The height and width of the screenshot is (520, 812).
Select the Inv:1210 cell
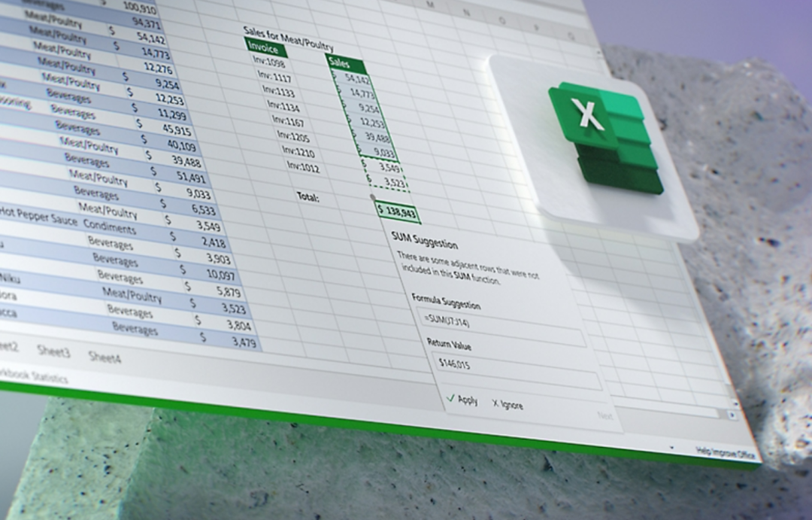point(298,152)
